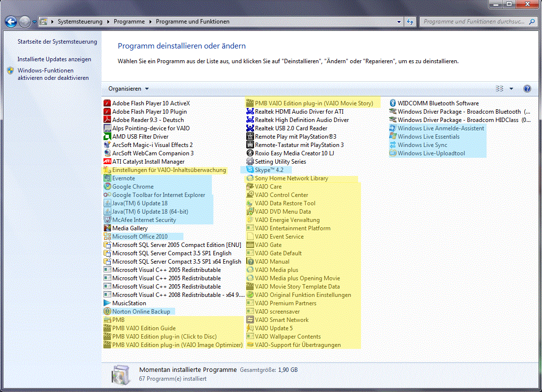
Task: Select VAIO Control Center entry
Action: [277, 195]
